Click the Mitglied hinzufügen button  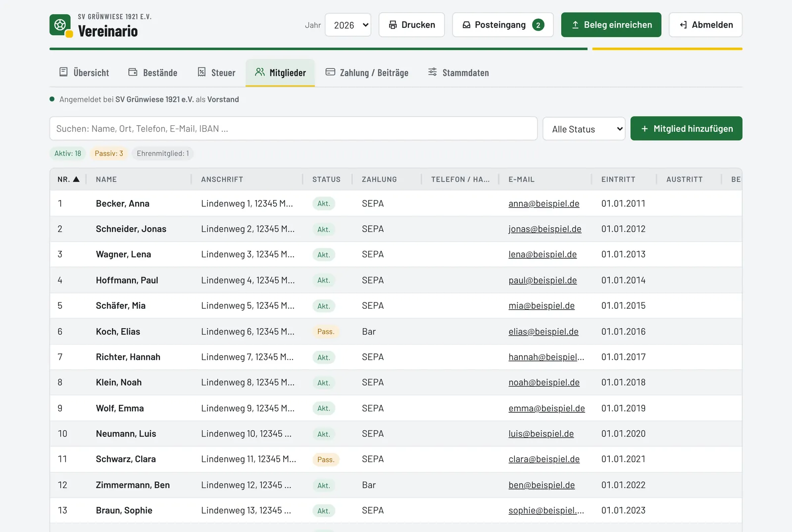click(687, 129)
